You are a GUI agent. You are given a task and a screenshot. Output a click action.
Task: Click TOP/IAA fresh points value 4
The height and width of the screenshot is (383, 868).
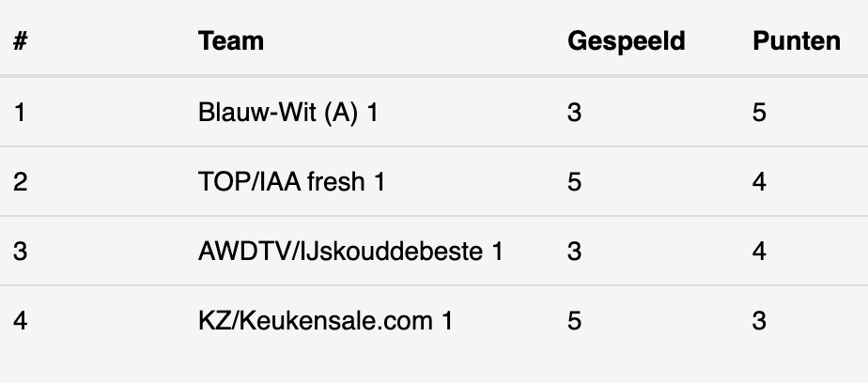(x=759, y=181)
